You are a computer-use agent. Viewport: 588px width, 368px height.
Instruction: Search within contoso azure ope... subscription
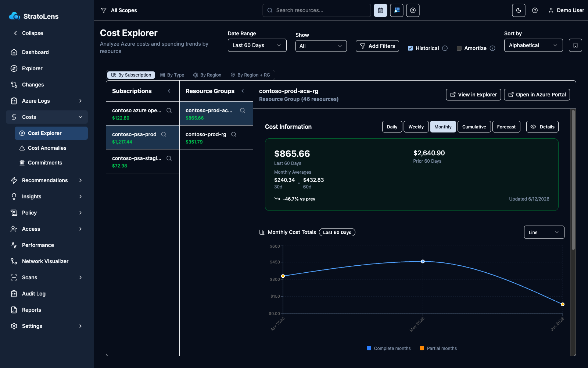coord(169,110)
